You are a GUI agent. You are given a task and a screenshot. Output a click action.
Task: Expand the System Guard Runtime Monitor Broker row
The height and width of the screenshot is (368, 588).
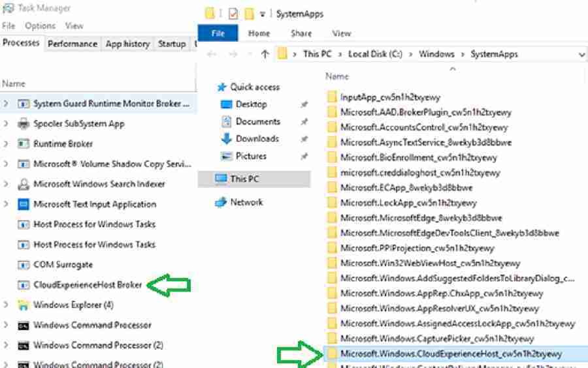coord(6,104)
